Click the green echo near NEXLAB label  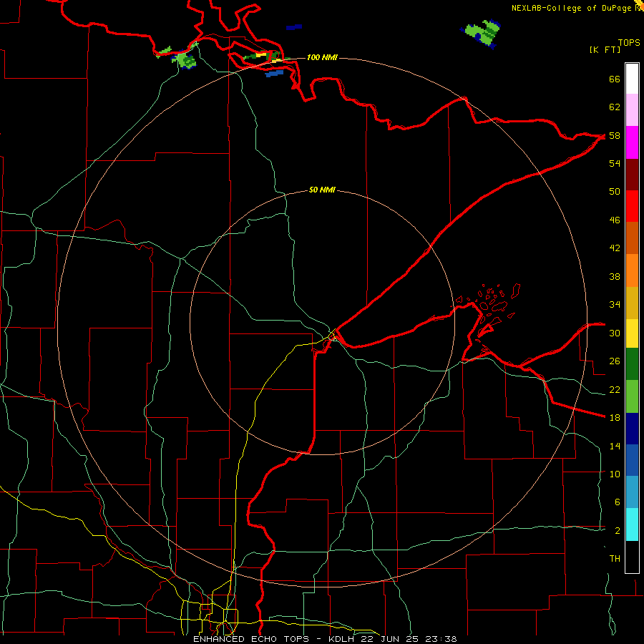[482, 33]
